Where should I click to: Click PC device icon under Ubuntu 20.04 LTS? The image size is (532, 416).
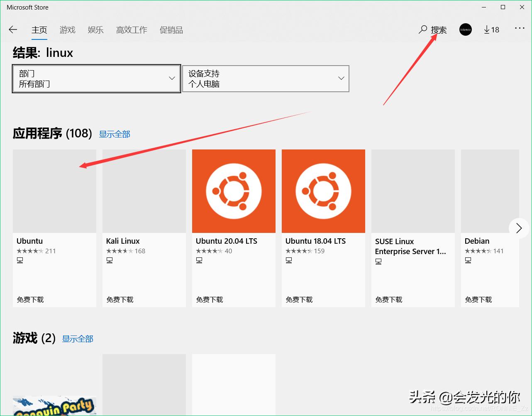click(199, 260)
